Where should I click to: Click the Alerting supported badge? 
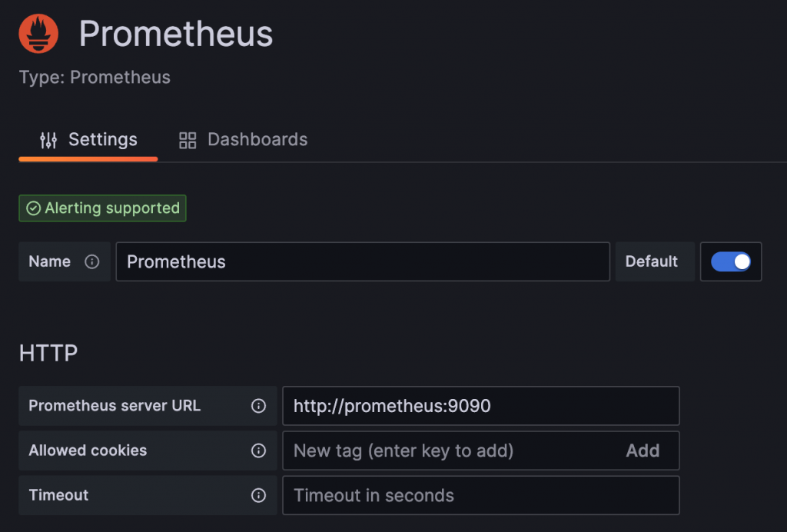102,208
